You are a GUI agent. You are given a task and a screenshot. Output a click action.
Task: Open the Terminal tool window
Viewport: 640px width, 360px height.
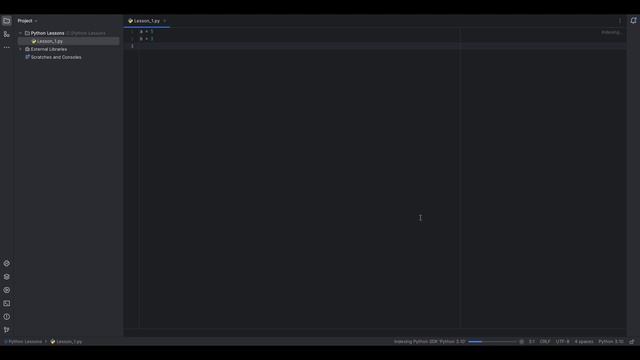point(7,303)
